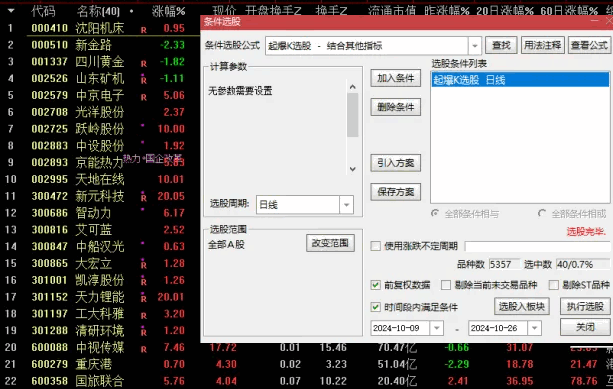Viewport: 613px width, 389px height.
Task: Click scroll-up arrow in 计算参数 panel
Action: coord(353,87)
